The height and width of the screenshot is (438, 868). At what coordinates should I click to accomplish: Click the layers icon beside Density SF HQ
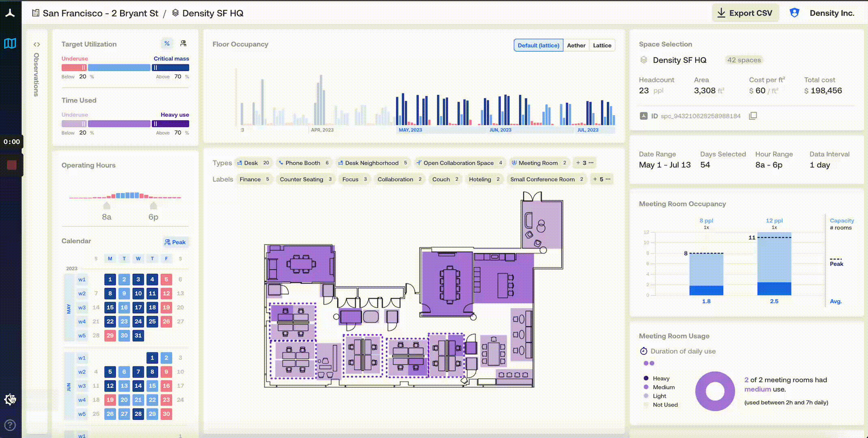pos(175,13)
